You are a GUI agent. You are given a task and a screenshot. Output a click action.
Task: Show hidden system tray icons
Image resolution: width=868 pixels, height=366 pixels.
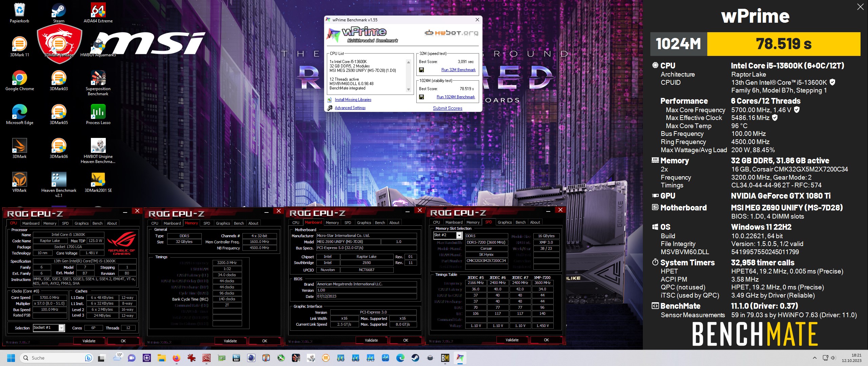815,358
